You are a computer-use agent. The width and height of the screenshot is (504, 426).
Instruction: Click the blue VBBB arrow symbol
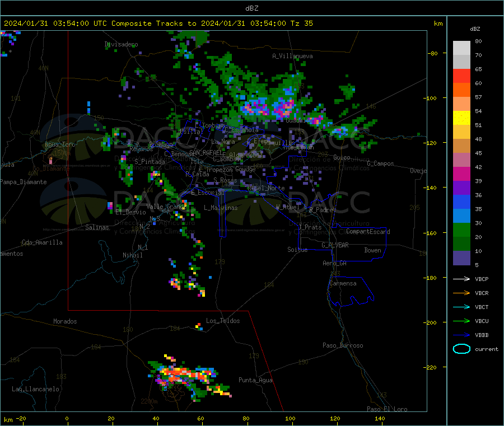[x=461, y=335]
